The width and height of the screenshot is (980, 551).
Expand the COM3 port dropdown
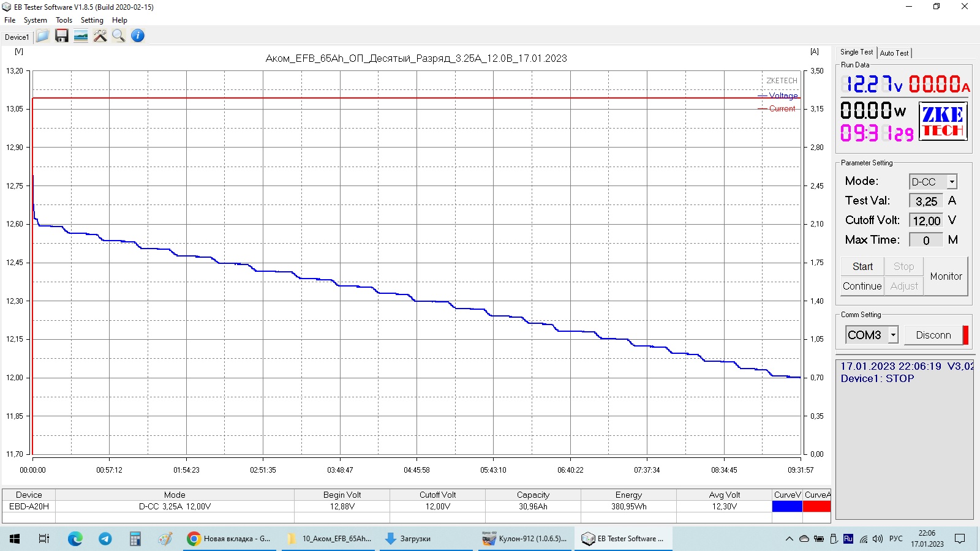tap(893, 335)
